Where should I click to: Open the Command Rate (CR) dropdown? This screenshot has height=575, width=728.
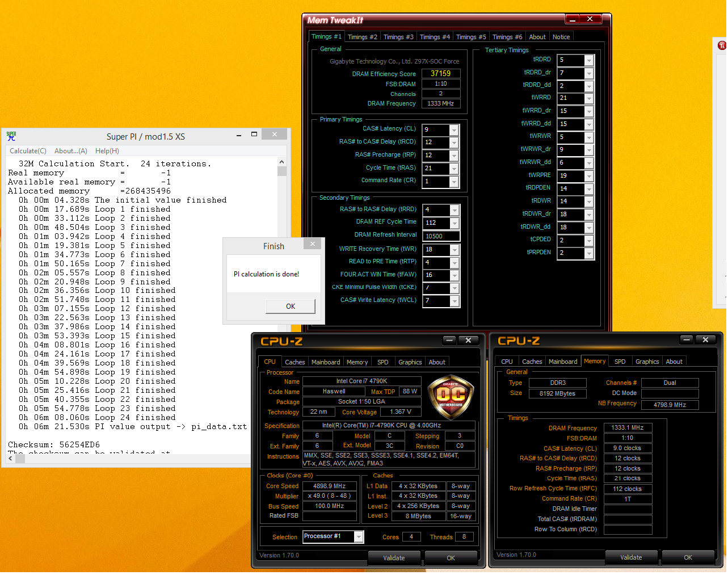pos(454,182)
